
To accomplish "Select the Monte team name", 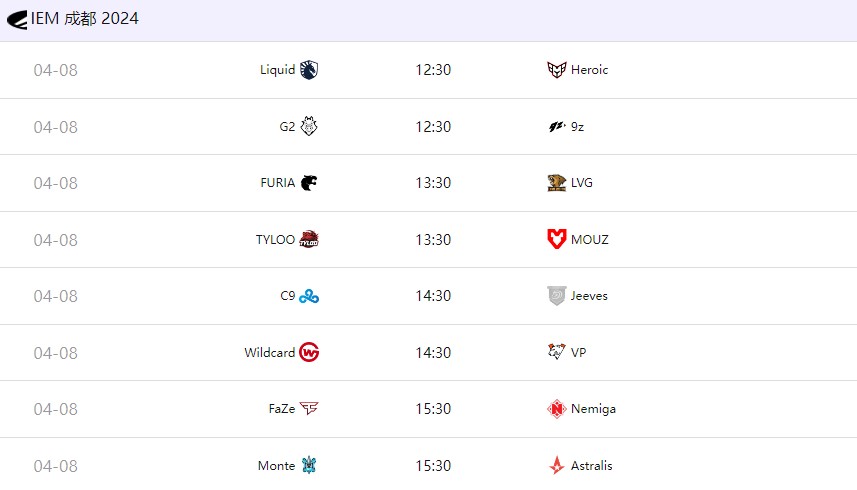I will coord(276,466).
